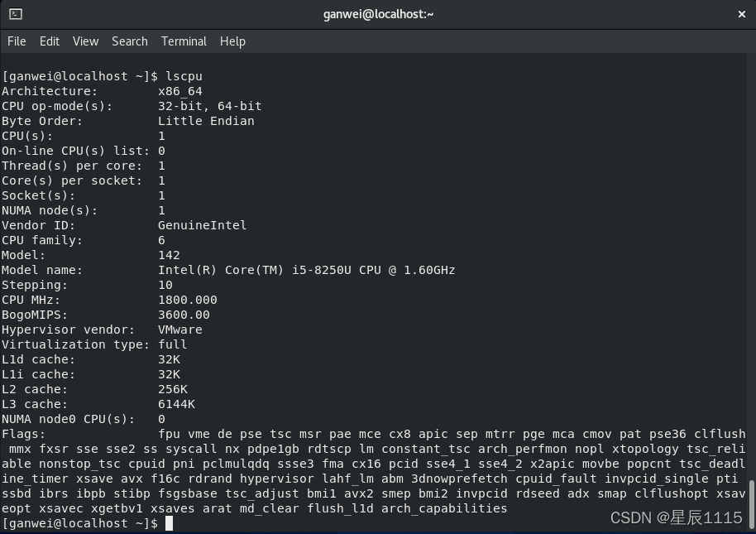
Task: Open the View menu
Action: pyautogui.click(x=85, y=41)
